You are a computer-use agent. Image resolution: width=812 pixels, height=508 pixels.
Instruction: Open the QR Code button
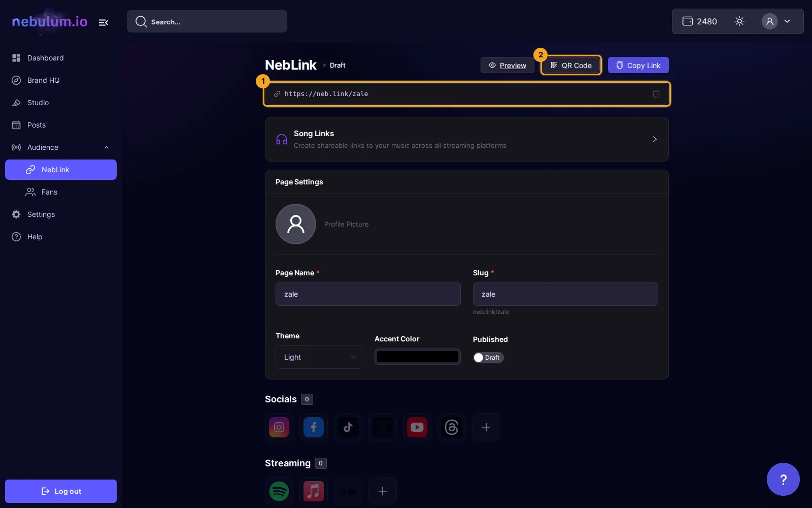click(x=571, y=65)
